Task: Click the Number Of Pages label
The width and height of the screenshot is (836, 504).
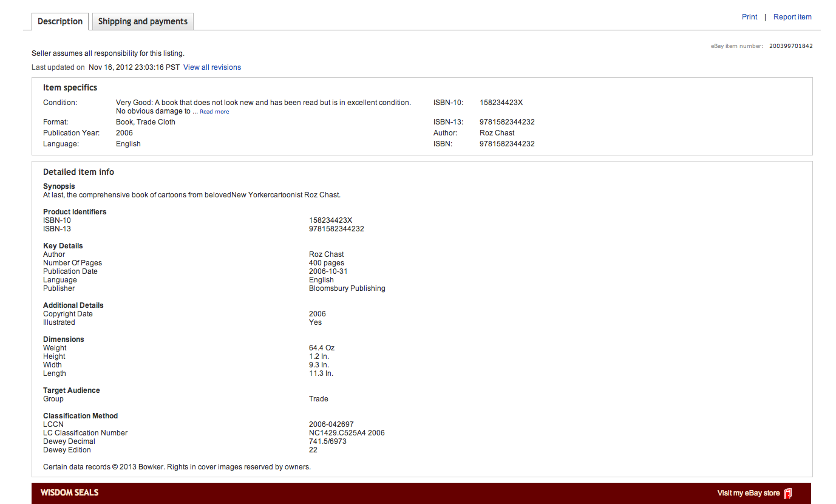Action: [72, 263]
